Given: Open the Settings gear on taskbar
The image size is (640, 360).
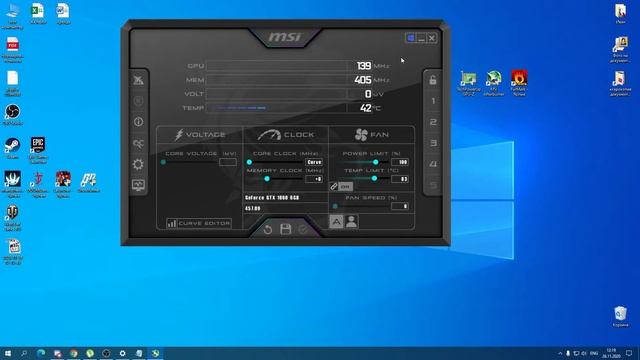Looking at the screenshot, I should coord(122,353).
